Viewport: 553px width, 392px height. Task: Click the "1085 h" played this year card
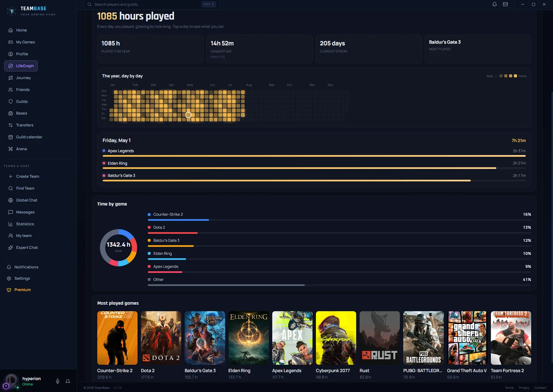pyautogui.click(x=150, y=49)
